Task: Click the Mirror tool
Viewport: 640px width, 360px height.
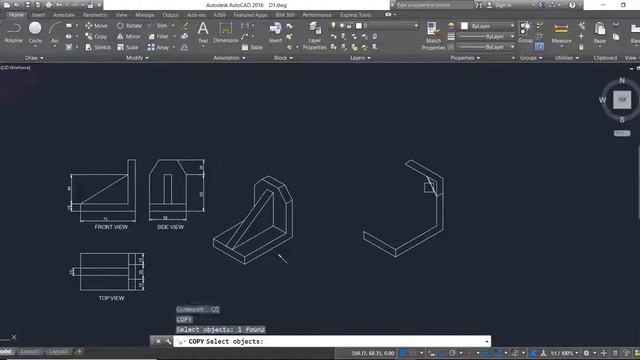Action: (129, 36)
